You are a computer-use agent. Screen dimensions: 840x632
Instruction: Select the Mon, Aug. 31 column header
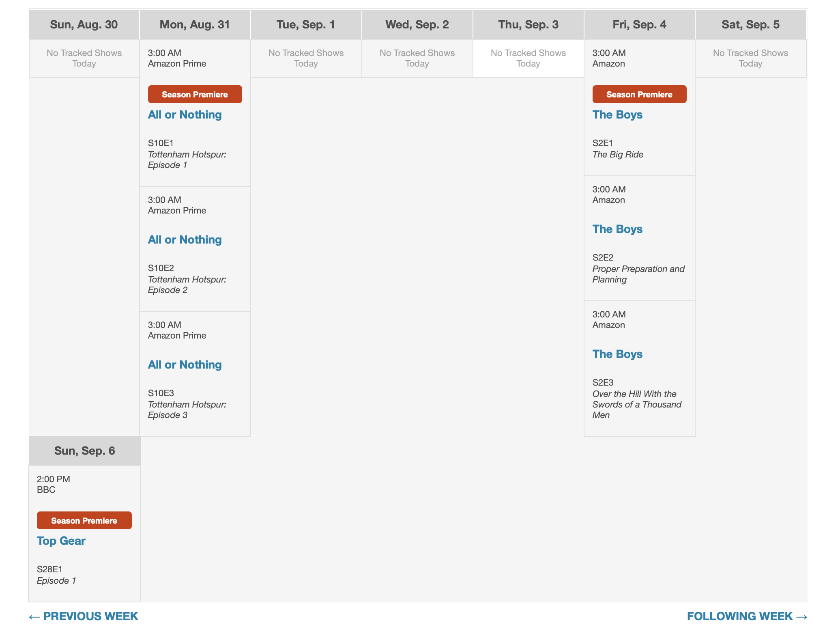195,25
